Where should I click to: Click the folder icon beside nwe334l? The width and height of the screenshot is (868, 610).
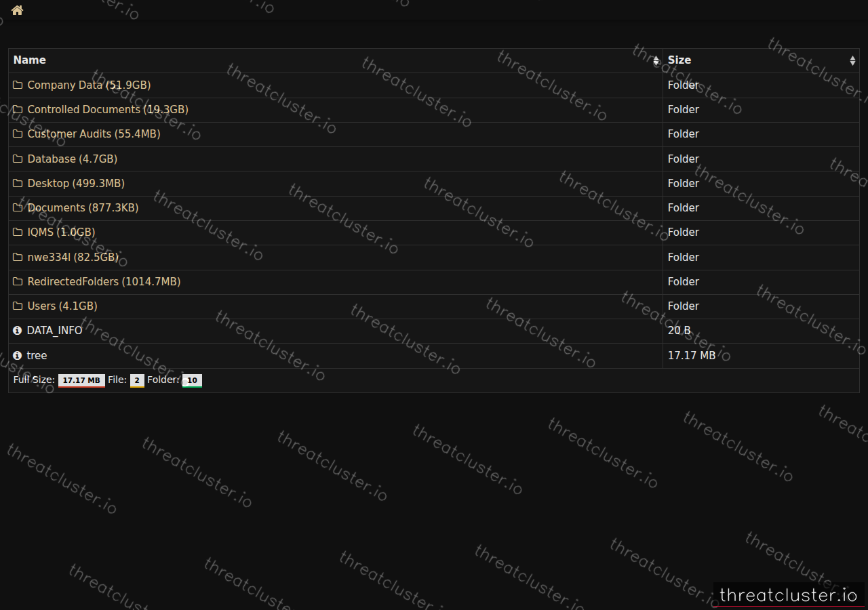click(18, 258)
